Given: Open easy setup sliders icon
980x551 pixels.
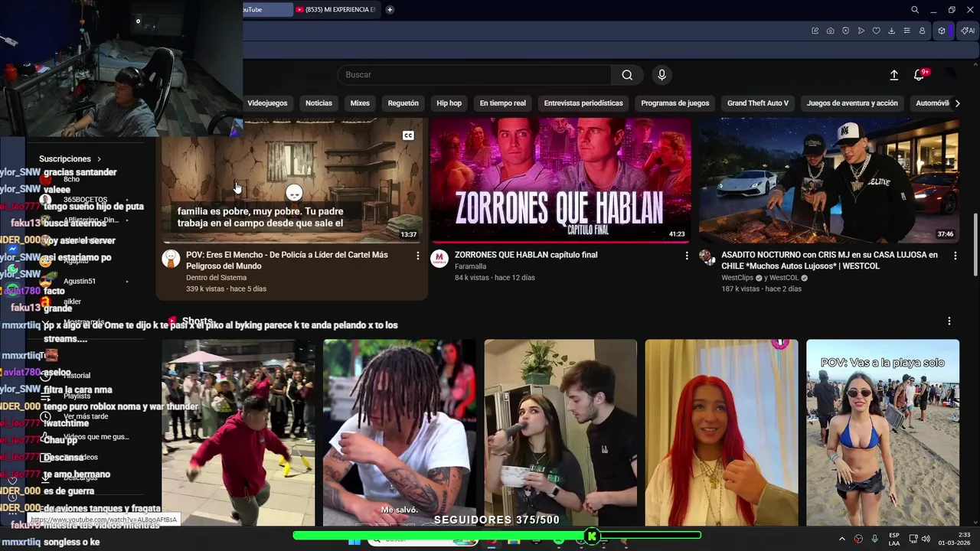Looking at the screenshot, I should (x=907, y=31).
